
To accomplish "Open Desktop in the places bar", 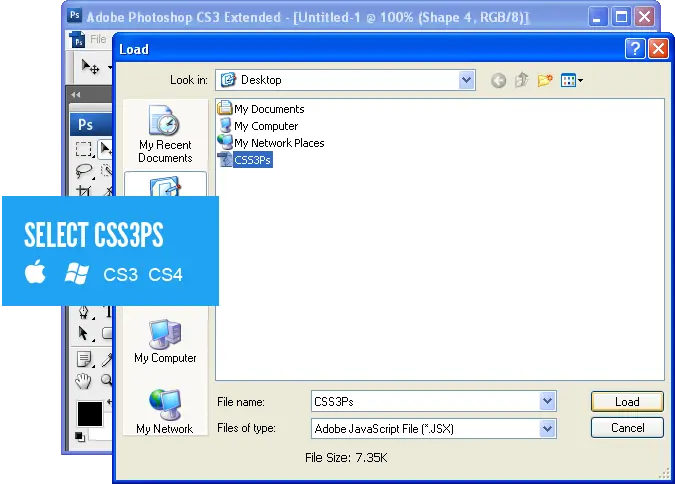I will tap(165, 184).
